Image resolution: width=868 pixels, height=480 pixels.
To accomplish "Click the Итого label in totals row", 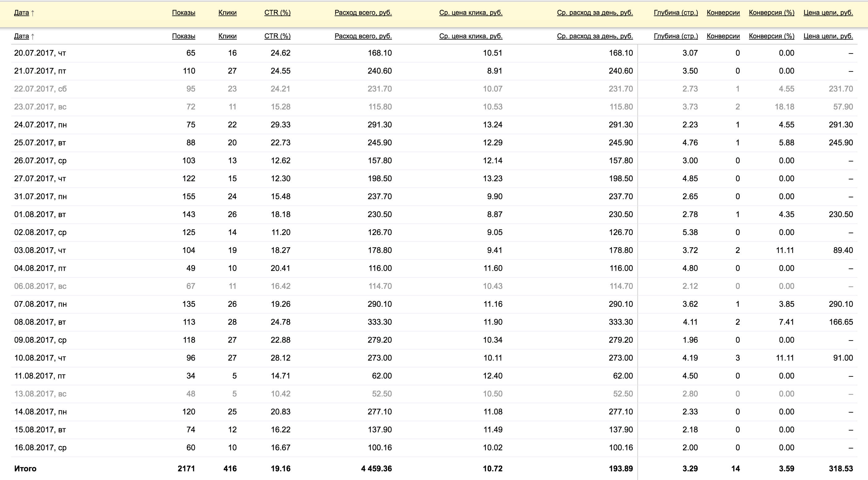I will coord(25,469).
